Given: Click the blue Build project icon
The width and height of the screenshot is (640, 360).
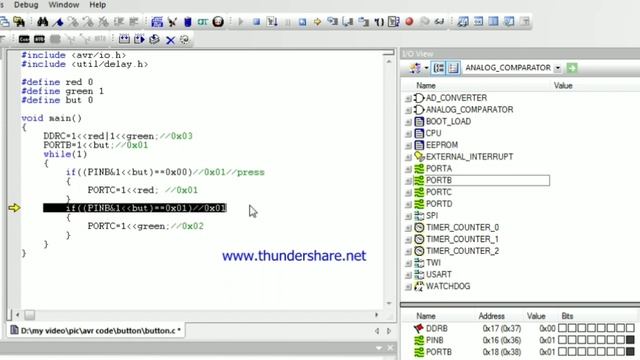Looking at the screenshot, I should 157,22.
